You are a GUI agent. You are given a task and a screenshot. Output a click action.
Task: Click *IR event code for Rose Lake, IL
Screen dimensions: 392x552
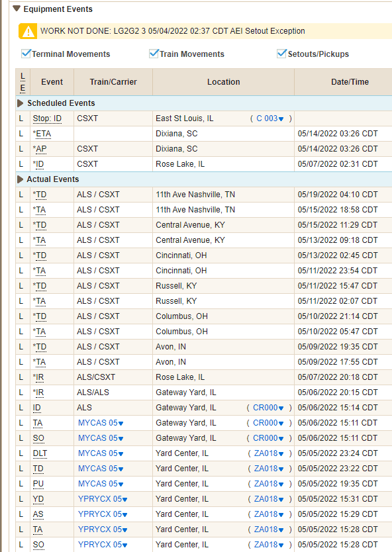[38, 377]
